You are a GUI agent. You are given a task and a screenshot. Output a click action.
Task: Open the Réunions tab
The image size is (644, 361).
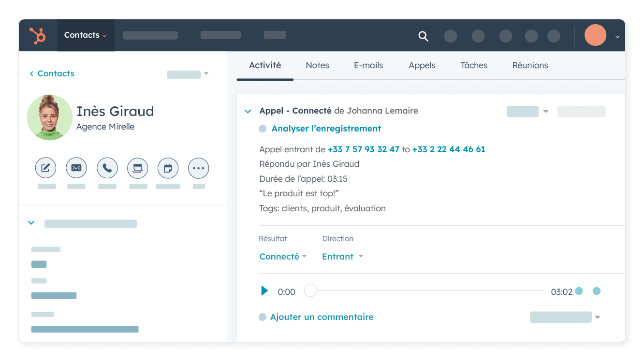click(x=530, y=65)
